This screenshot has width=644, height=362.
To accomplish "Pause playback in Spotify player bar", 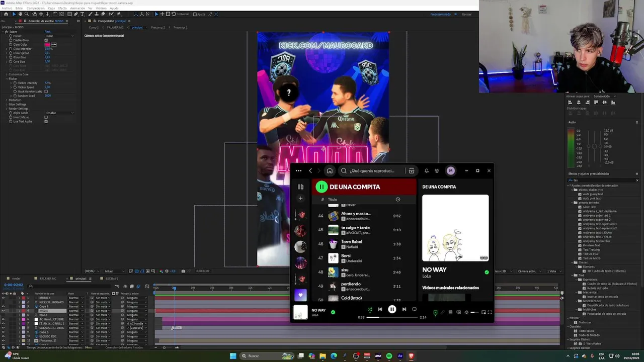I will (x=392, y=309).
